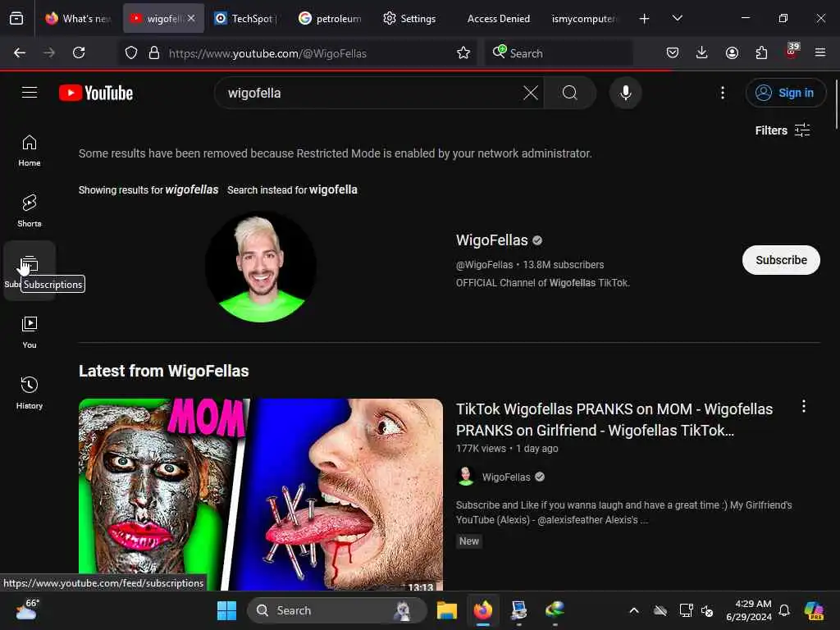Open the extension icon with 39 badge
This screenshot has width=840, height=630.
tap(792, 52)
